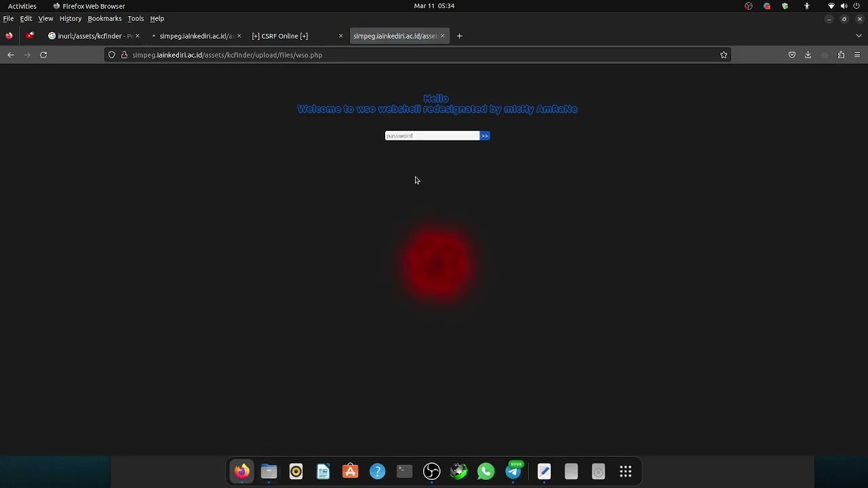The height and width of the screenshot is (488, 868).
Task: Bookmark this page with the star icon
Action: tap(724, 55)
